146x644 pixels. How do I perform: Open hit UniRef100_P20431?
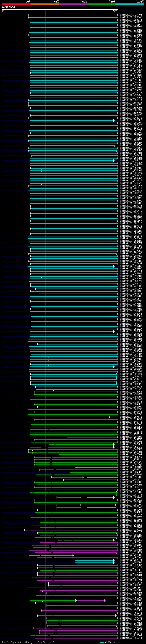point(131,42)
